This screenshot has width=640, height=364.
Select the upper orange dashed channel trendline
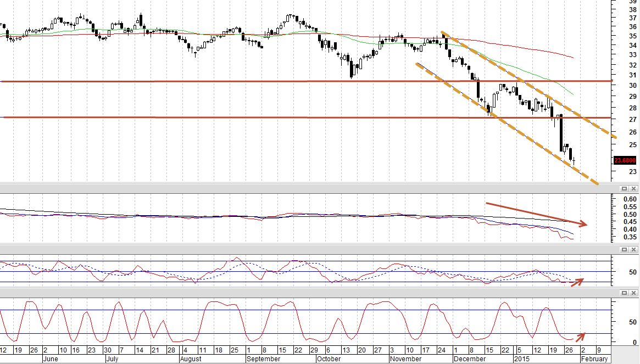coord(528,85)
